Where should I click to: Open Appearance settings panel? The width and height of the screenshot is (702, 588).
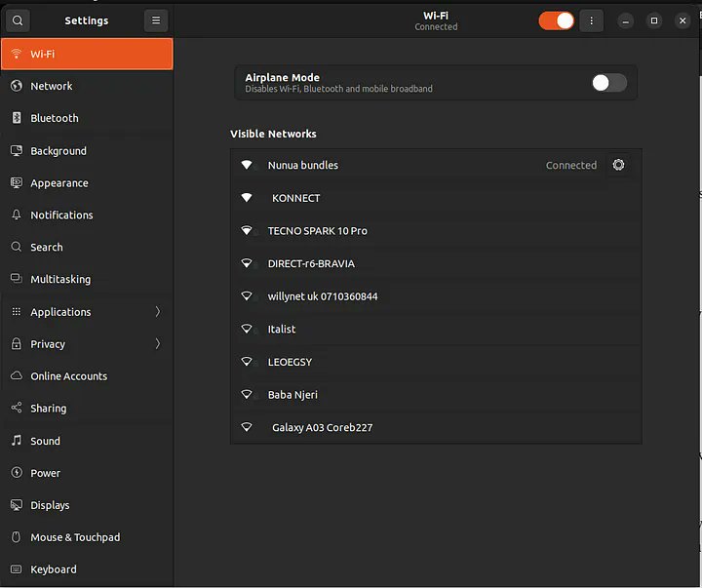pos(87,183)
